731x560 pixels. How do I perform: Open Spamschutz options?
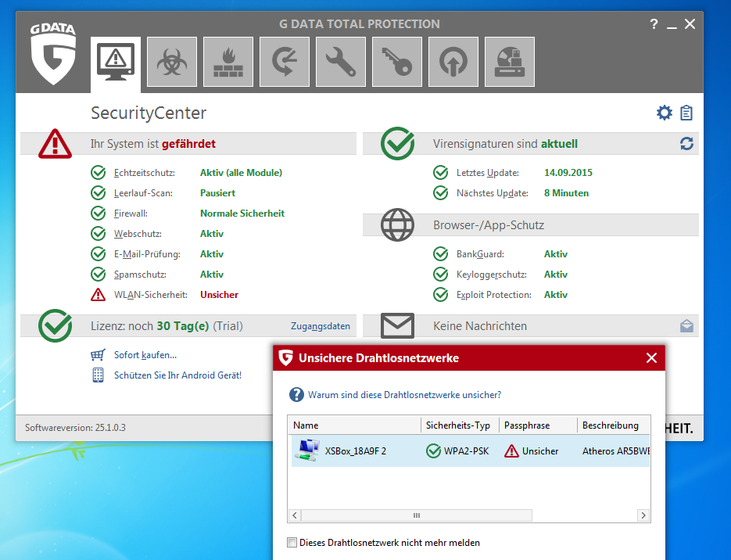140,275
